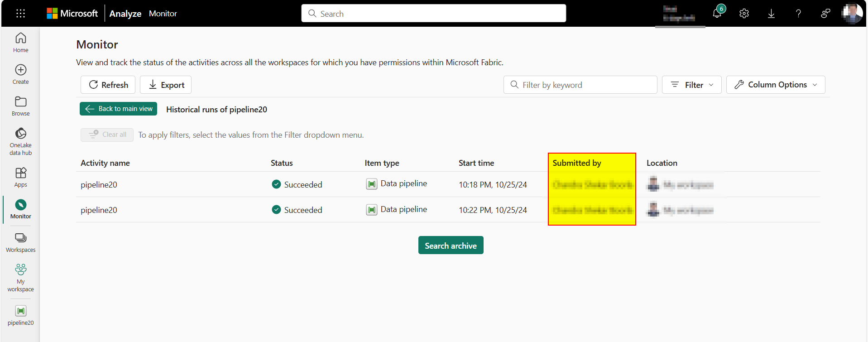The height and width of the screenshot is (342, 868).
Task: Click the Submitted by column header
Action: coord(577,163)
